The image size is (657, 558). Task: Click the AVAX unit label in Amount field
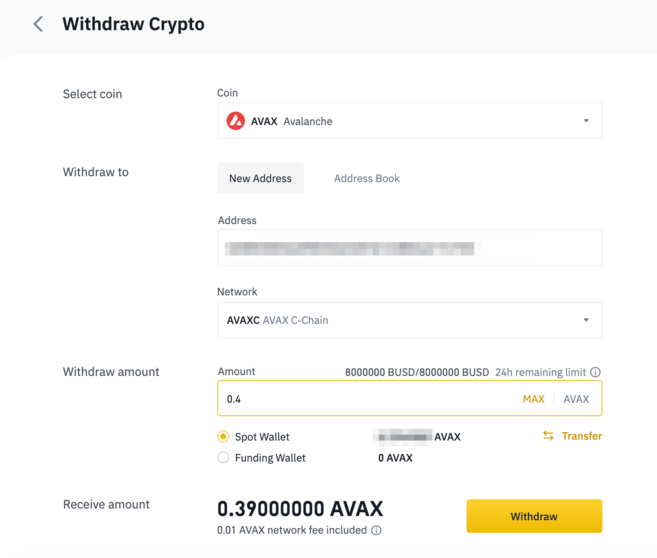(x=576, y=399)
